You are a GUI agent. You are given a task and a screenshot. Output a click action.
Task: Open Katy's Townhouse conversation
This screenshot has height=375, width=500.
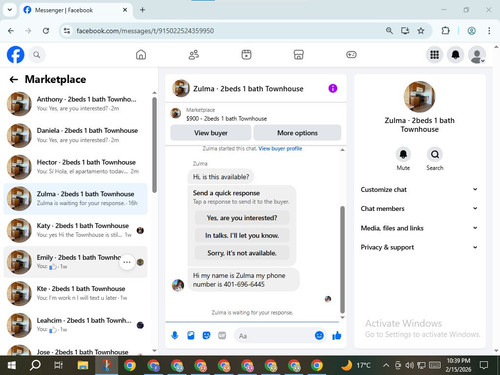[75, 230]
